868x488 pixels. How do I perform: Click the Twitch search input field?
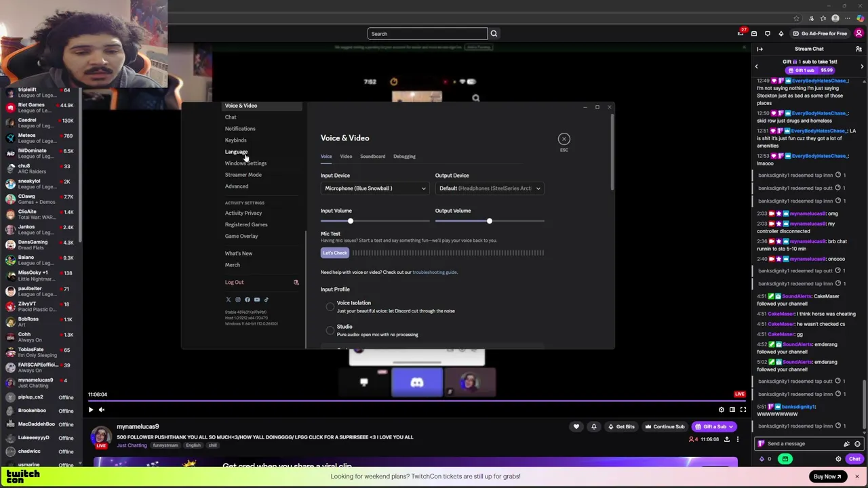pyautogui.click(x=427, y=33)
